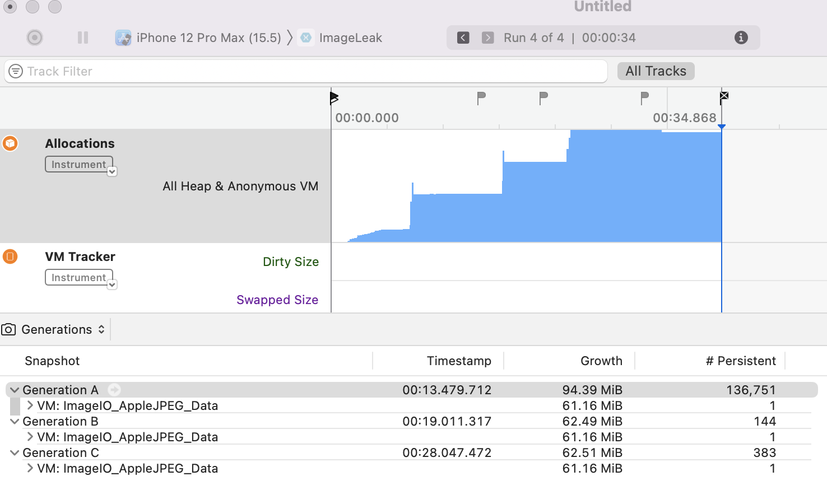Sort by the Growth column header

[x=601, y=361]
